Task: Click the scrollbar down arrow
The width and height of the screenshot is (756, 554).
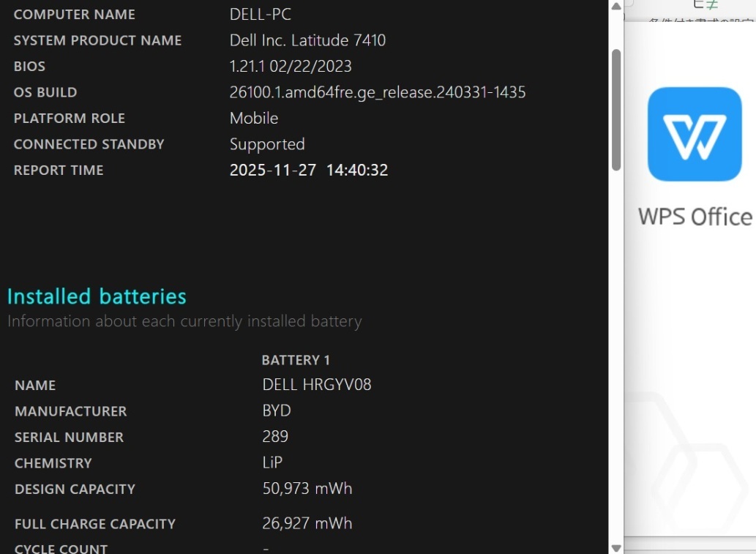Action: coord(616,548)
